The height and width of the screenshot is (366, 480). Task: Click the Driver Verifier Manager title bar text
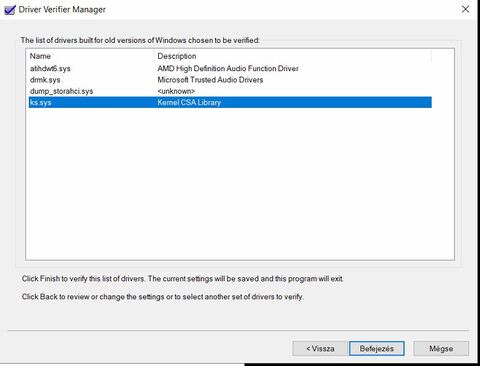pos(62,9)
